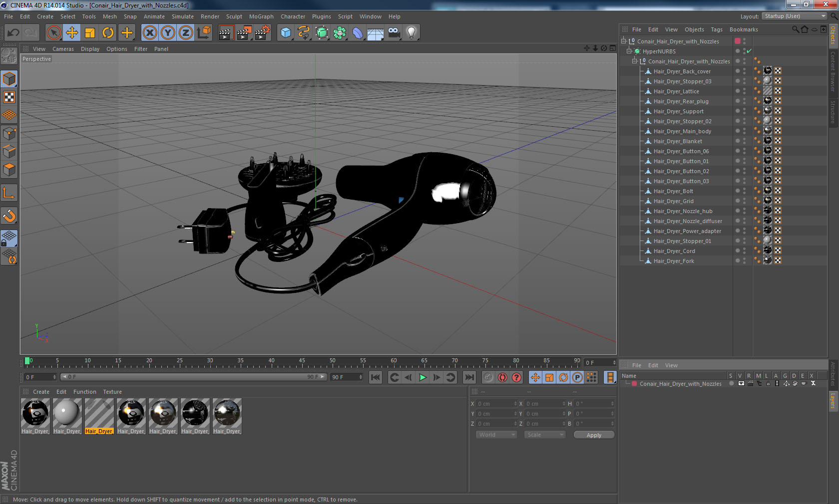
Task: Play the animation forward
Action: click(x=422, y=377)
